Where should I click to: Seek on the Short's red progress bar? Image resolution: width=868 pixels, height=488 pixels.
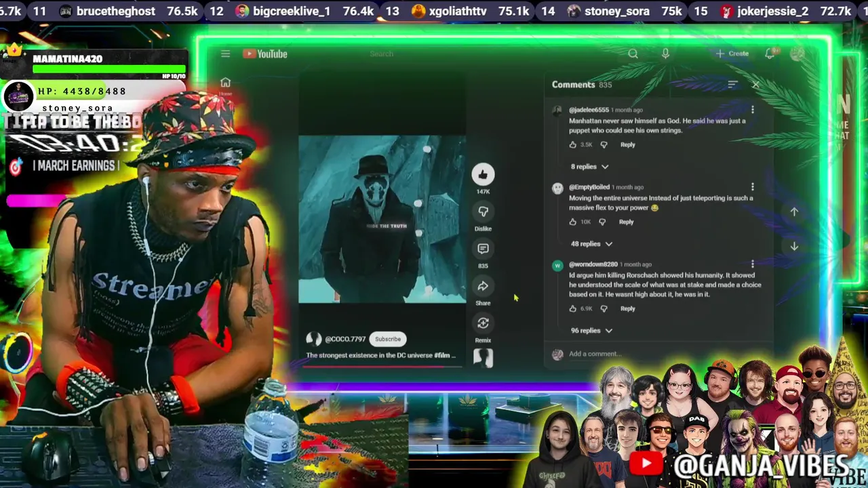(x=382, y=367)
